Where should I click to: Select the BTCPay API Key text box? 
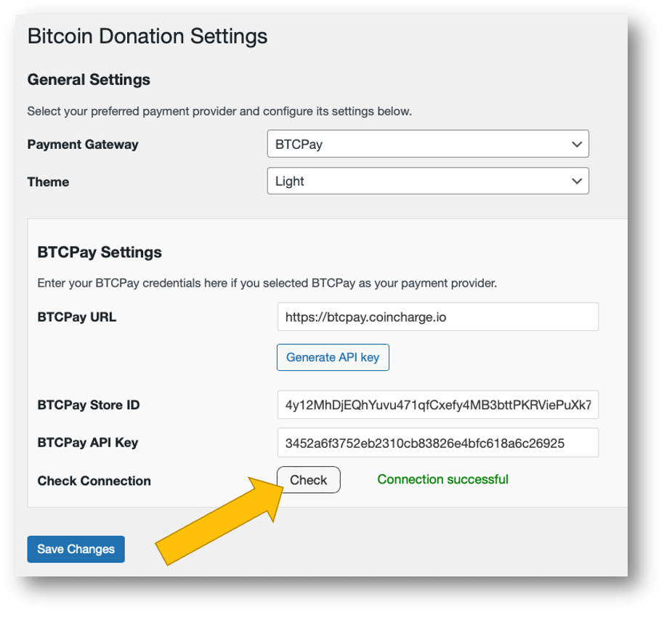(x=437, y=443)
